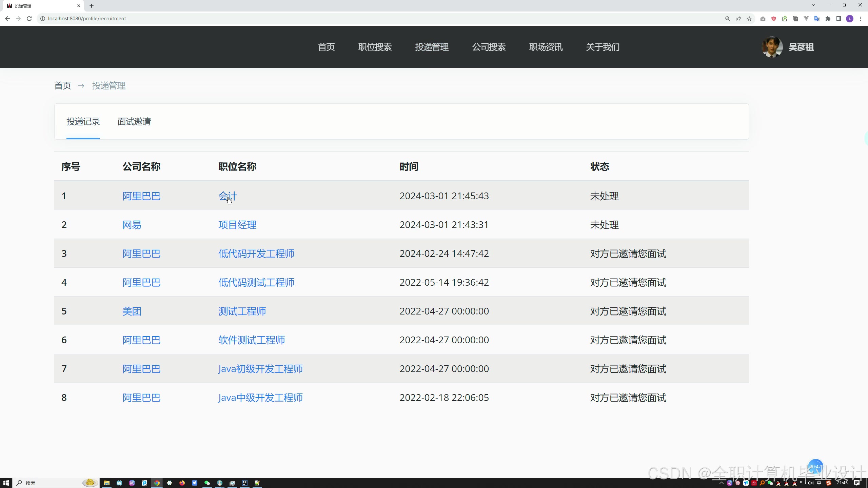868x488 pixels.
Task: Select the 投递记录 tab
Action: coord(83,121)
